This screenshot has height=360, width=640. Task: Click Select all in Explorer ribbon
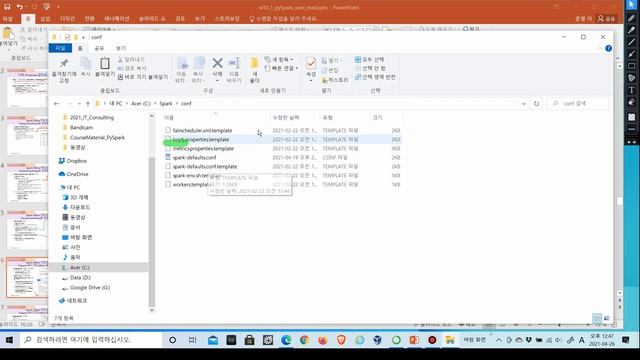(x=369, y=60)
